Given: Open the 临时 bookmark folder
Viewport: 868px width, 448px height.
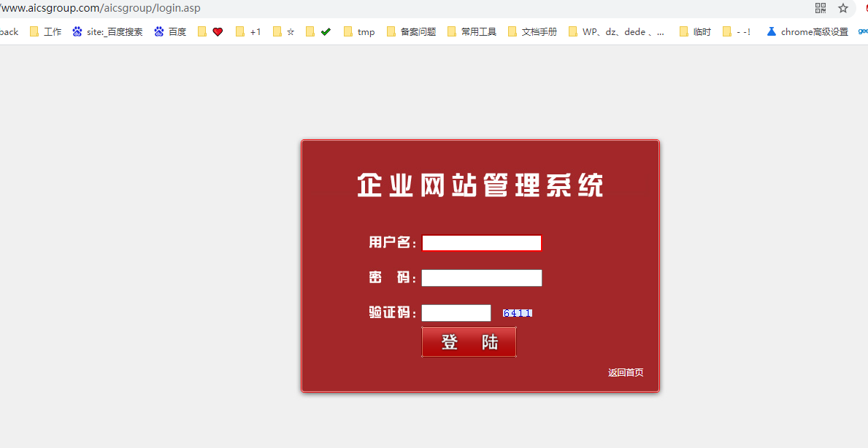Looking at the screenshot, I should pyautogui.click(x=694, y=32).
